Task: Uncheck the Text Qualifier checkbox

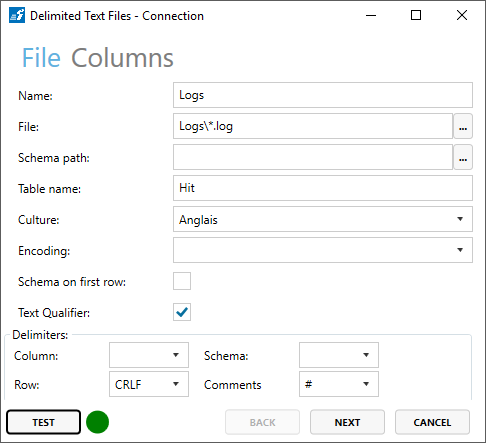Action: [x=182, y=312]
